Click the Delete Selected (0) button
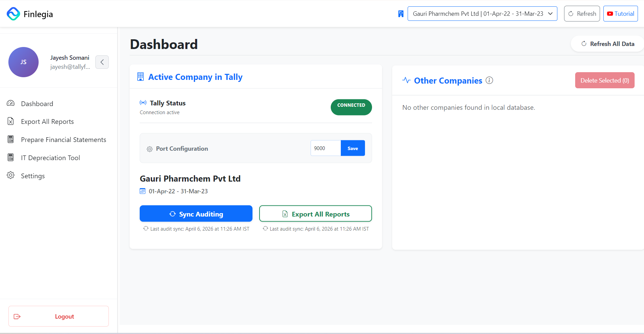644x334 pixels. [604, 80]
